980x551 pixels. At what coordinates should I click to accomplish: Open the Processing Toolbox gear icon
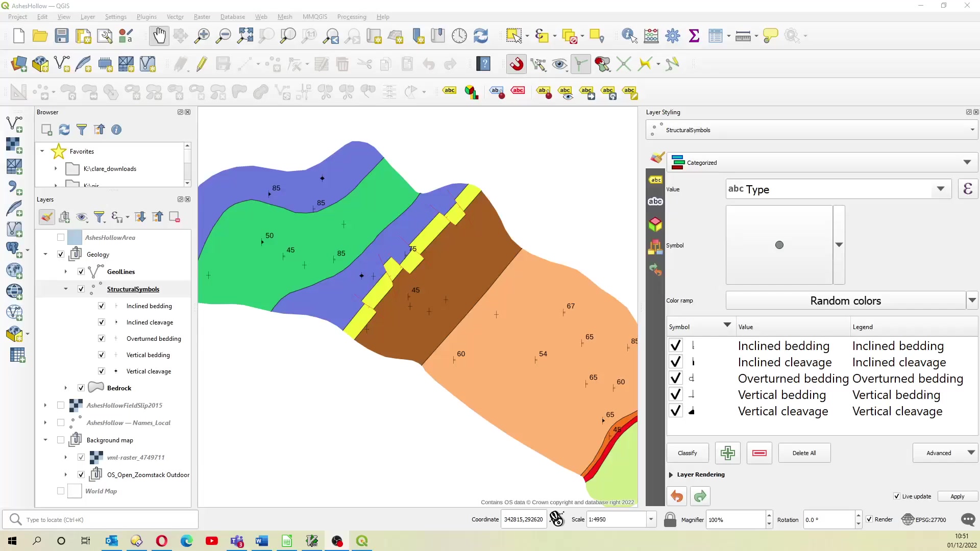(672, 36)
